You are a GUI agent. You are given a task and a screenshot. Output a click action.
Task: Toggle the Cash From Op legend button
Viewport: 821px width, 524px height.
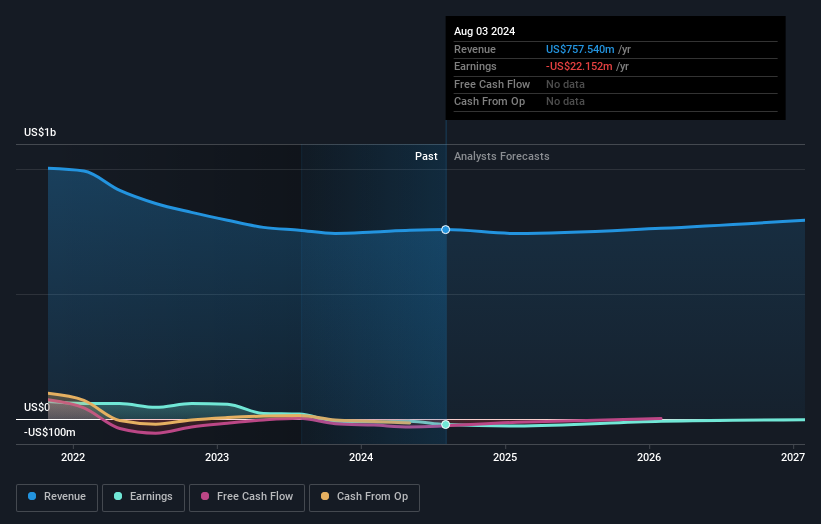364,497
